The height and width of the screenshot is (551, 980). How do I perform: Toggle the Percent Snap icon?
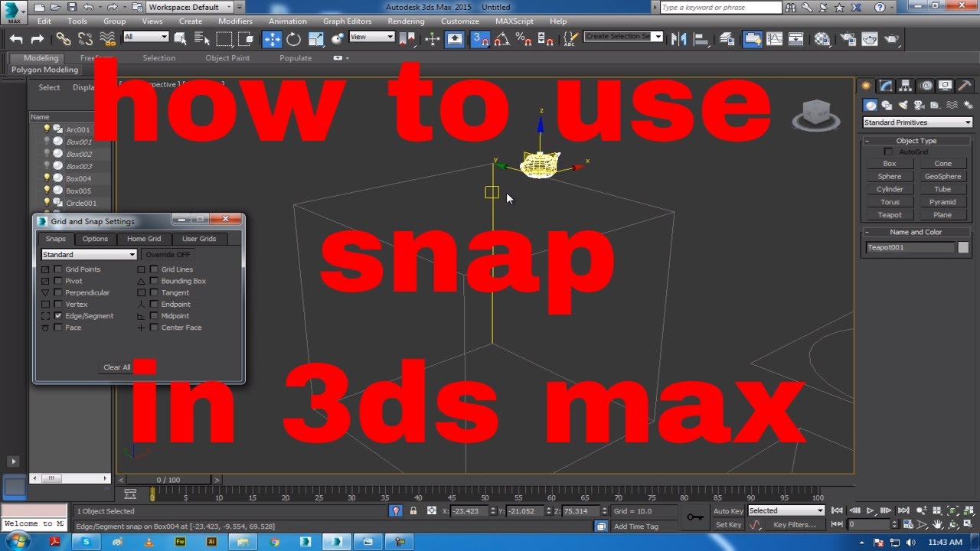(524, 39)
